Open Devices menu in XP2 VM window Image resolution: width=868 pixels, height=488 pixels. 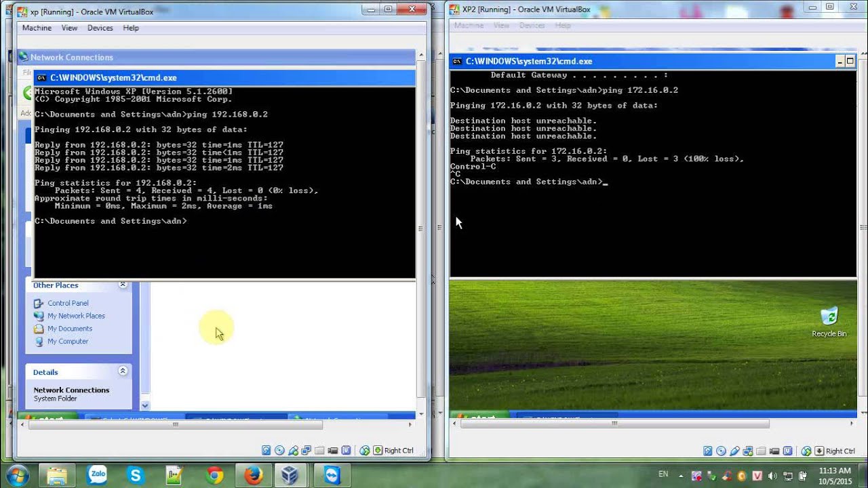tap(532, 26)
